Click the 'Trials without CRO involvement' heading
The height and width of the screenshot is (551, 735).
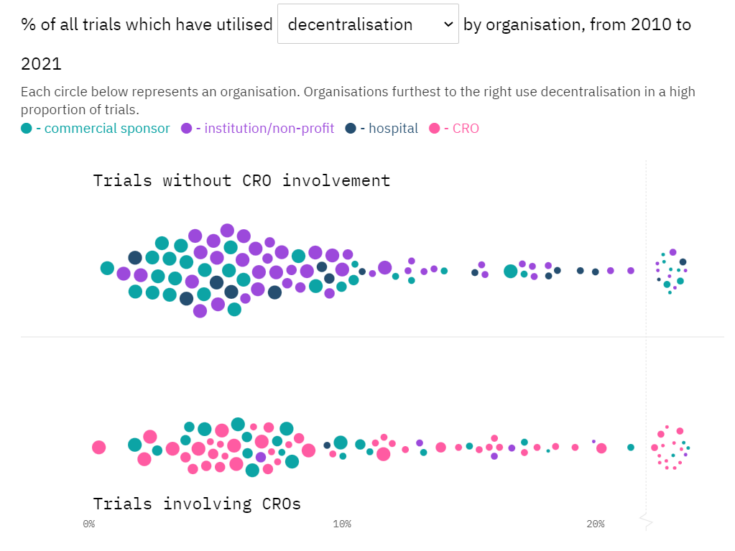click(x=241, y=181)
